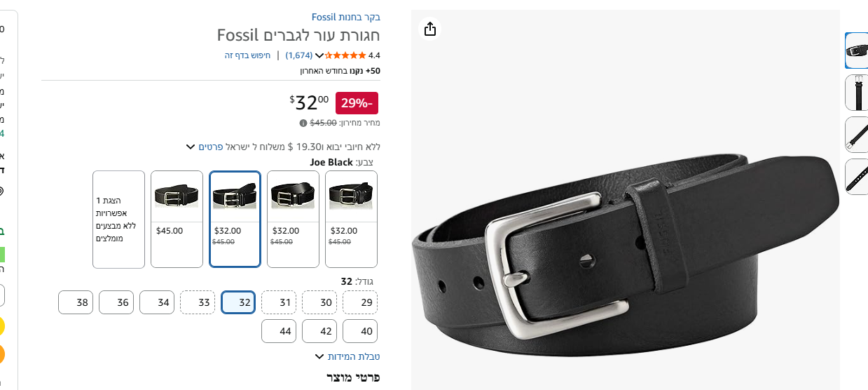The height and width of the screenshot is (390, 868).
Task: Select size 29
Action: tap(360, 302)
